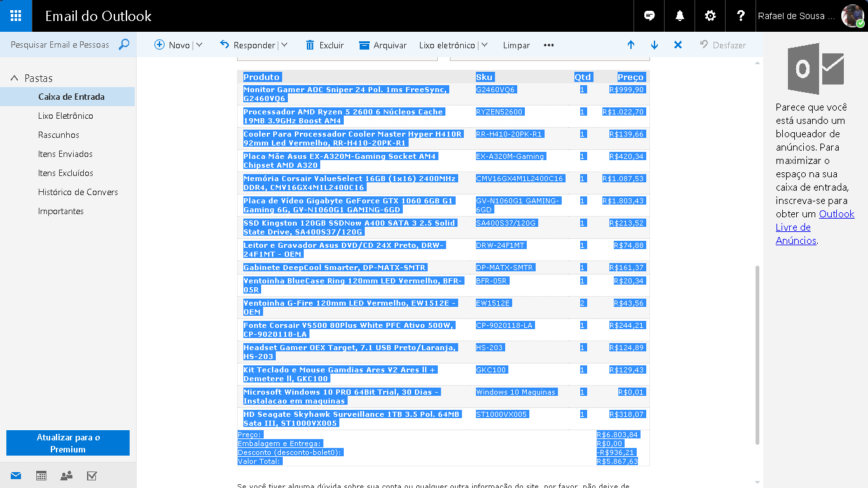Click the Limpar command
The height and width of the screenshot is (488, 868).
pos(516,45)
